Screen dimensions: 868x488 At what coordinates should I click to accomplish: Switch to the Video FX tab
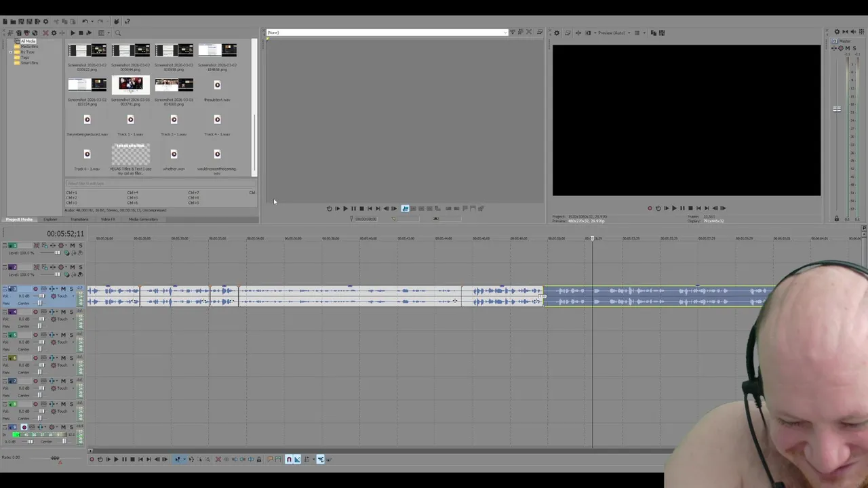108,219
